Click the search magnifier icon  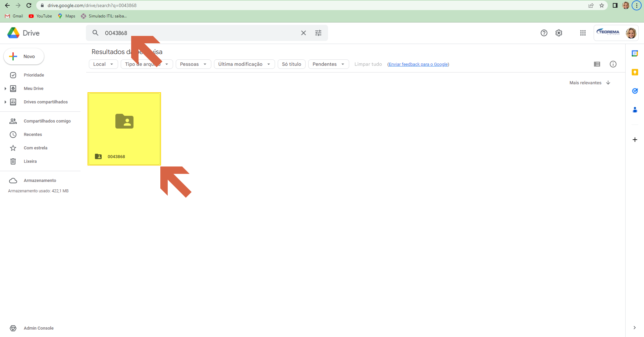[96, 33]
